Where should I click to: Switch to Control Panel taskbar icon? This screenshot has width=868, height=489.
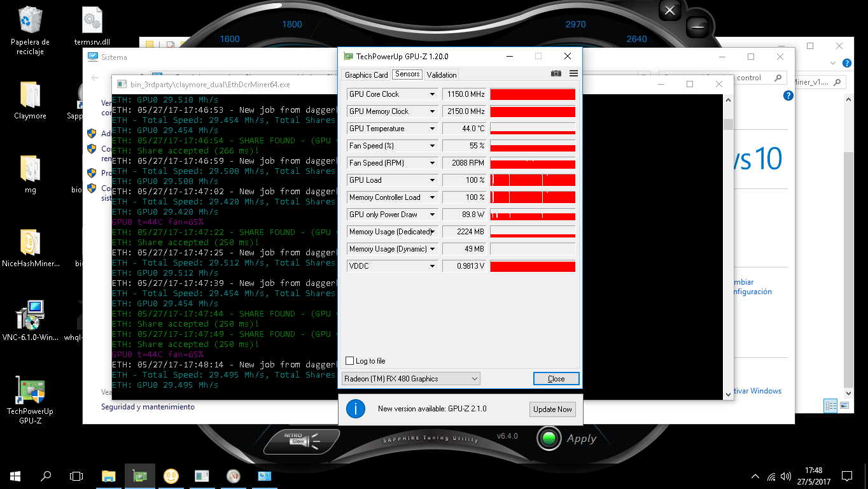click(264, 476)
